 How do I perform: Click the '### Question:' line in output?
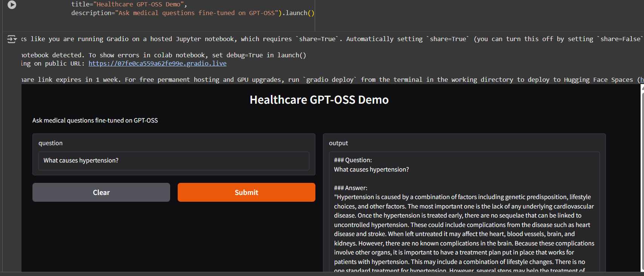point(353,160)
